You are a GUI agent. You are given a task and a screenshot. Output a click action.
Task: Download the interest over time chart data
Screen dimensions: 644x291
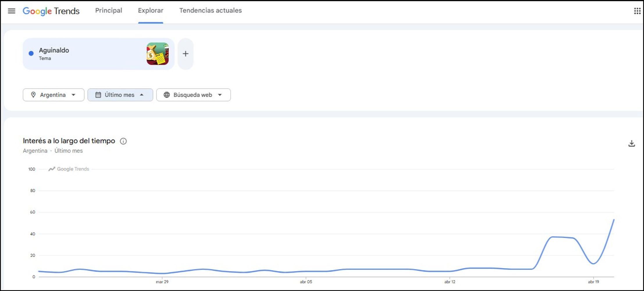631,143
